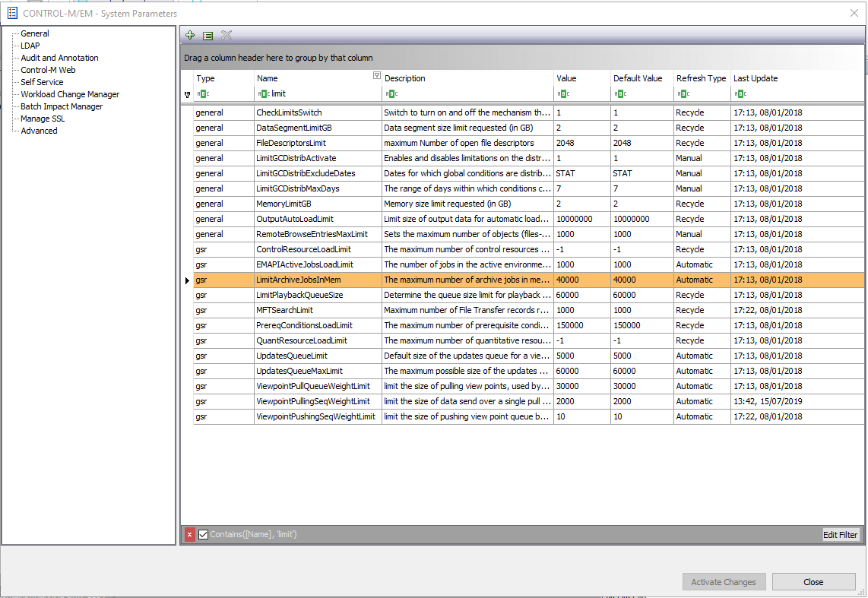Click filter condition icon in Last Update column
868x598 pixels.
click(x=739, y=93)
